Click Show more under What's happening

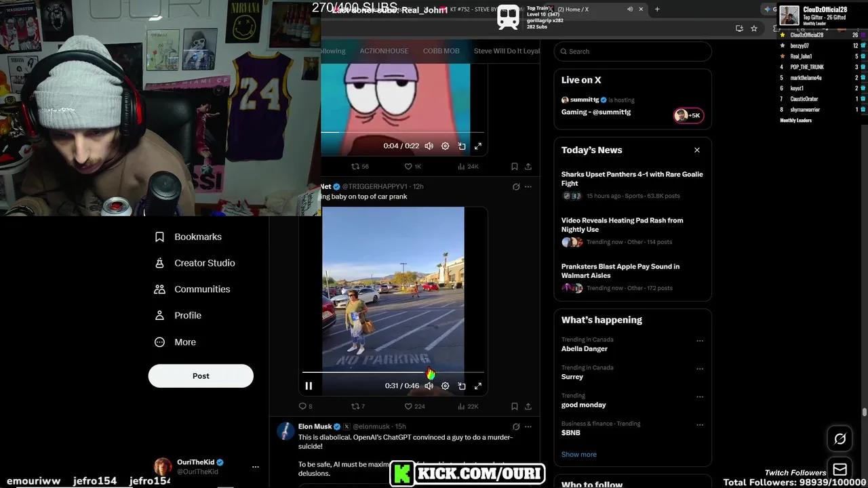[x=579, y=455]
